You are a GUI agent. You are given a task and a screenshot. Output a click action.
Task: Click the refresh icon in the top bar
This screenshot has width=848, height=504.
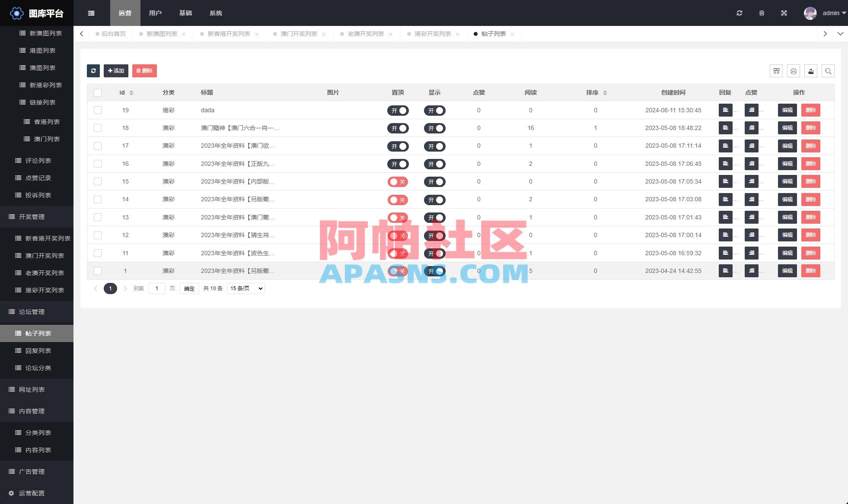(740, 13)
